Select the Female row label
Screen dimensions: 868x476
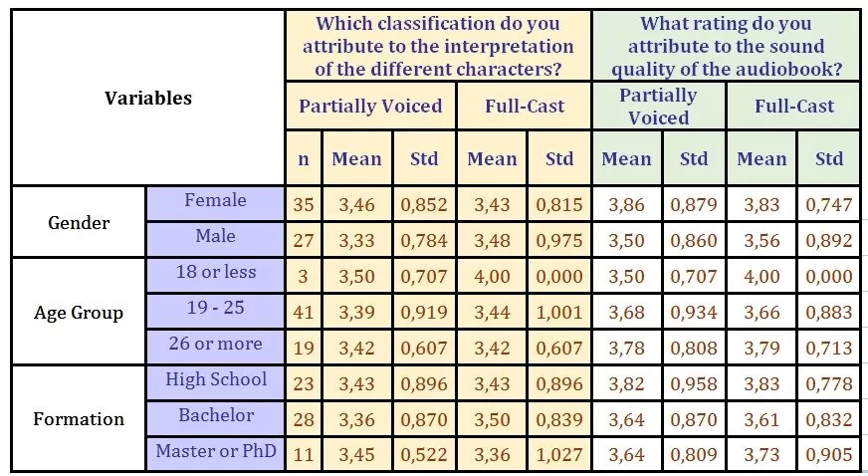tap(215, 200)
